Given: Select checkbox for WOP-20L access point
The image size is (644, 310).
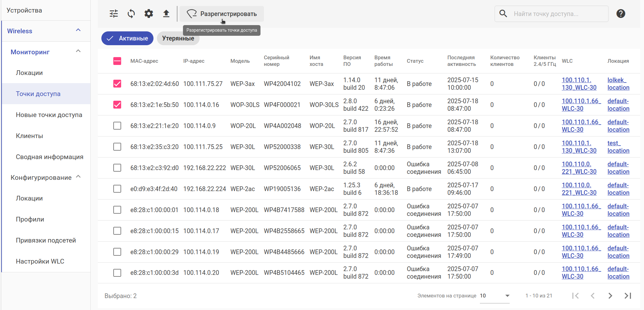Looking at the screenshot, I should 117,126.
